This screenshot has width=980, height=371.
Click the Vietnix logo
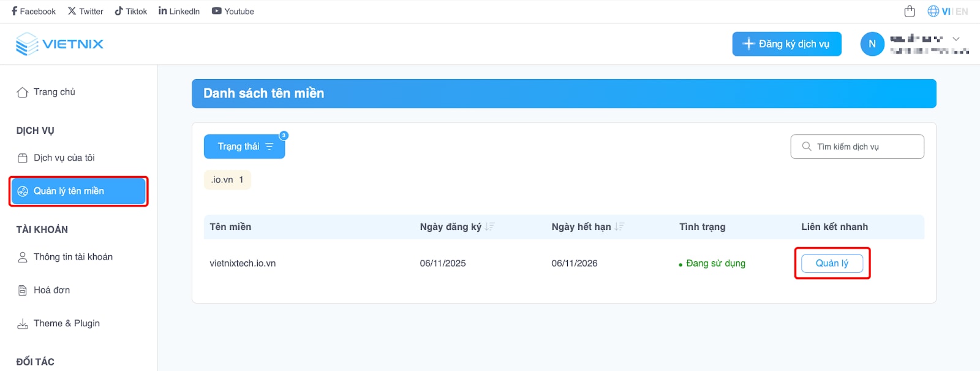pos(59,44)
